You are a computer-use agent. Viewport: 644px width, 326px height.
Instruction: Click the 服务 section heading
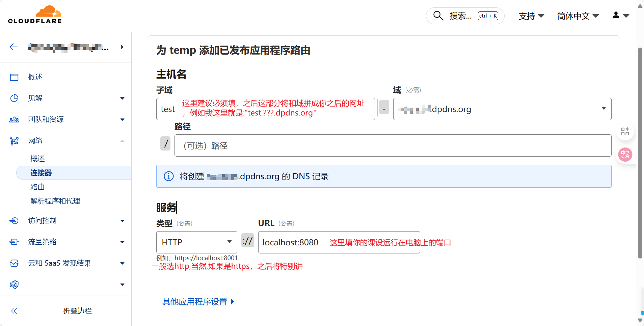(166, 207)
